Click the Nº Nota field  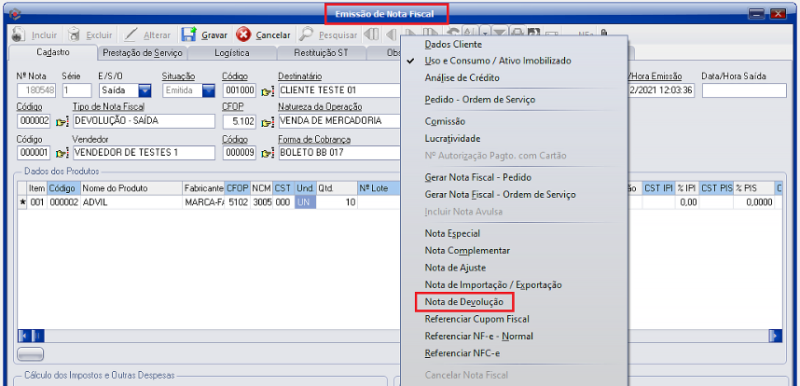pos(37,91)
